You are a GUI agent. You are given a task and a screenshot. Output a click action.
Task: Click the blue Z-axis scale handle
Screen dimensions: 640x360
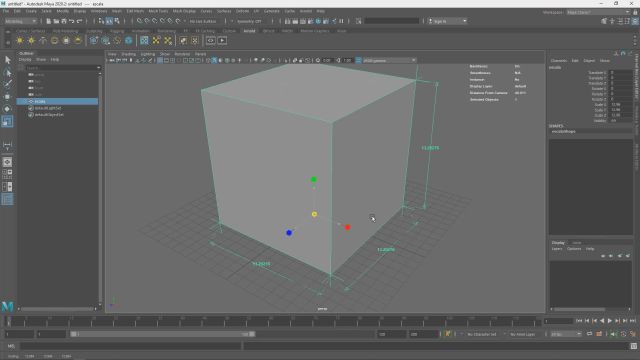click(289, 233)
